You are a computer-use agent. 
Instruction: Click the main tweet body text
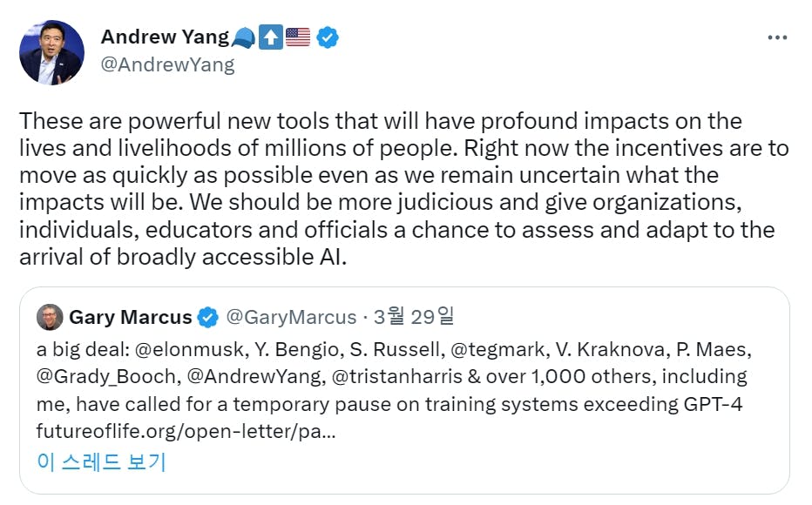tap(404, 189)
